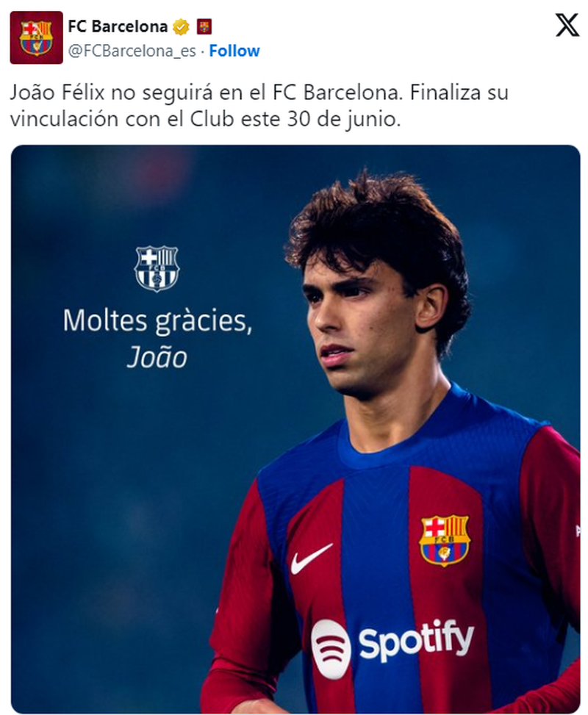
Task: Open the X logo link
Action: tap(566, 26)
